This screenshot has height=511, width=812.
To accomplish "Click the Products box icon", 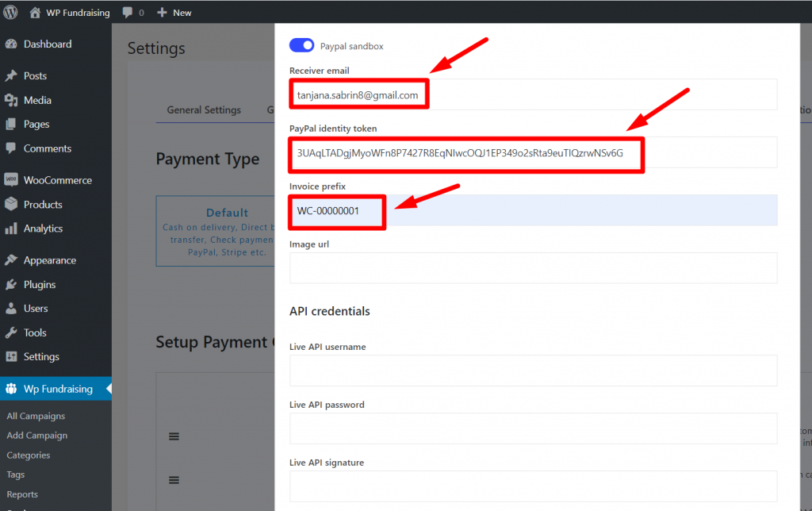I will click(11, 204).
